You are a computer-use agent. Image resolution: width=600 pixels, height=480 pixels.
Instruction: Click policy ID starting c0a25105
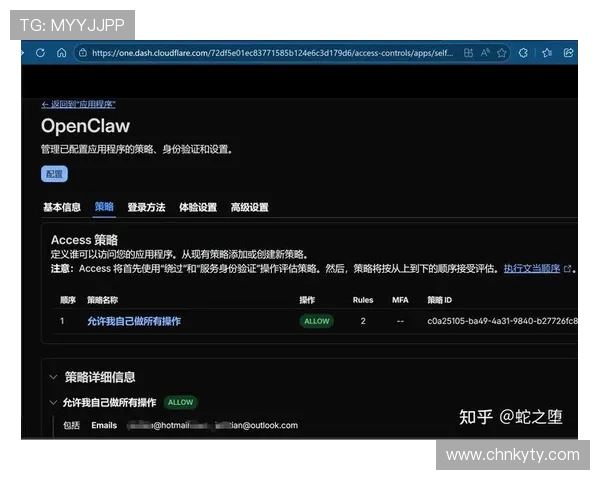click(502, 321)
